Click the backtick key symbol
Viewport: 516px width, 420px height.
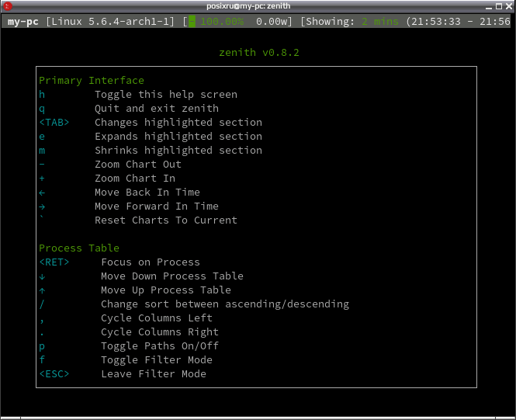pyautogui.click(x=41, y=217)
